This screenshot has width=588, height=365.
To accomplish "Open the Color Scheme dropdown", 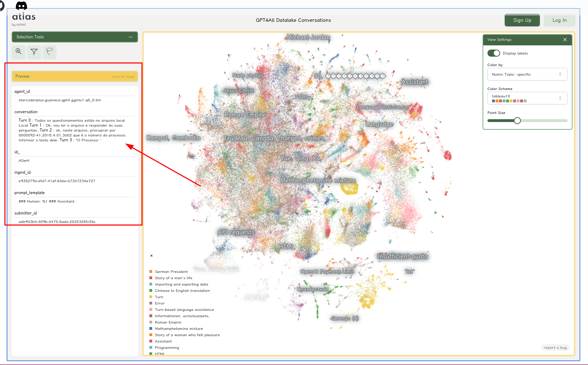I will pos(527,98).
